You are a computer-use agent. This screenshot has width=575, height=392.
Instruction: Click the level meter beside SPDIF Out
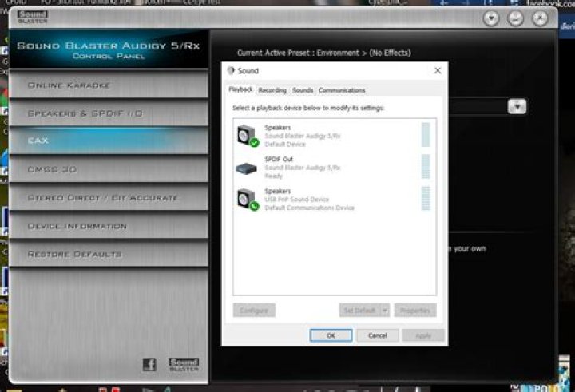(x=426, y=167)
